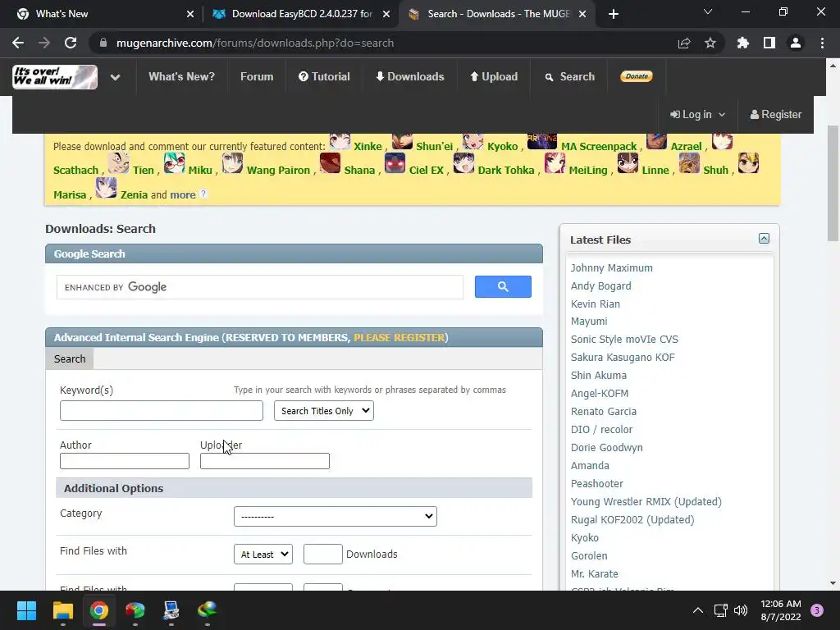Go to the Forum menu item
The height and width of the screenshot is (630, 840).
pyautogui.click(x=257, y=76)
